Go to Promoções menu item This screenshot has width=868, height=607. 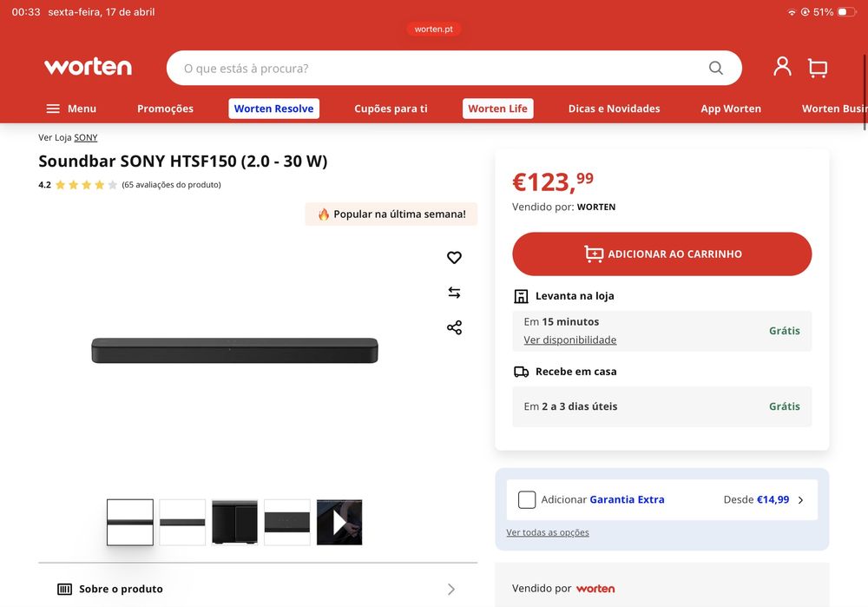pos(165,109)
